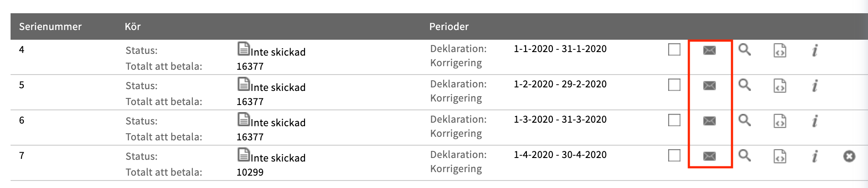View details magnifier for series 4
868x188 pixels.
pyautogui.click(x=744, y=49)
